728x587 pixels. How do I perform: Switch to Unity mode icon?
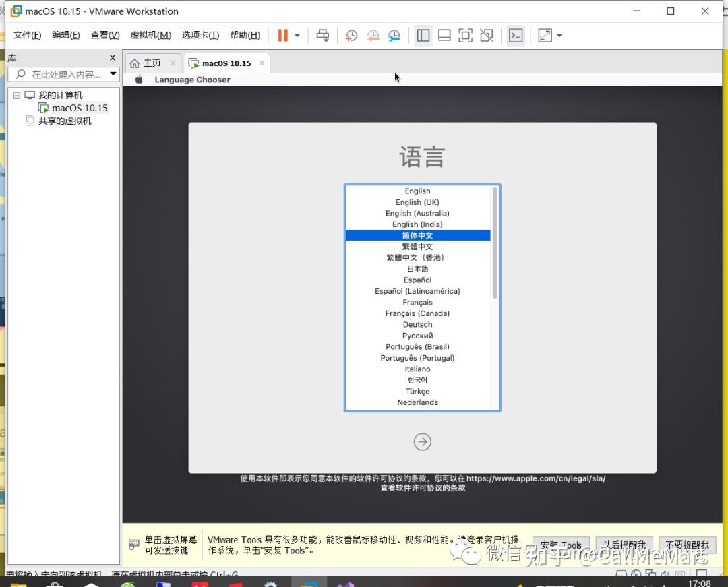click(x=487, y=35)
